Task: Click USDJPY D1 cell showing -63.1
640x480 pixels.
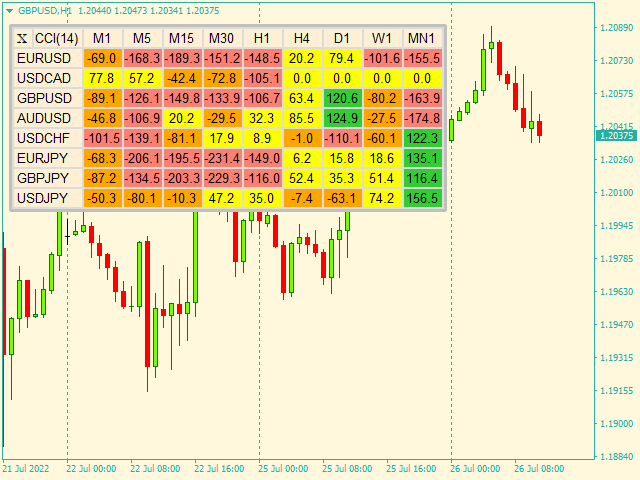Action: [x=342, y=198]
